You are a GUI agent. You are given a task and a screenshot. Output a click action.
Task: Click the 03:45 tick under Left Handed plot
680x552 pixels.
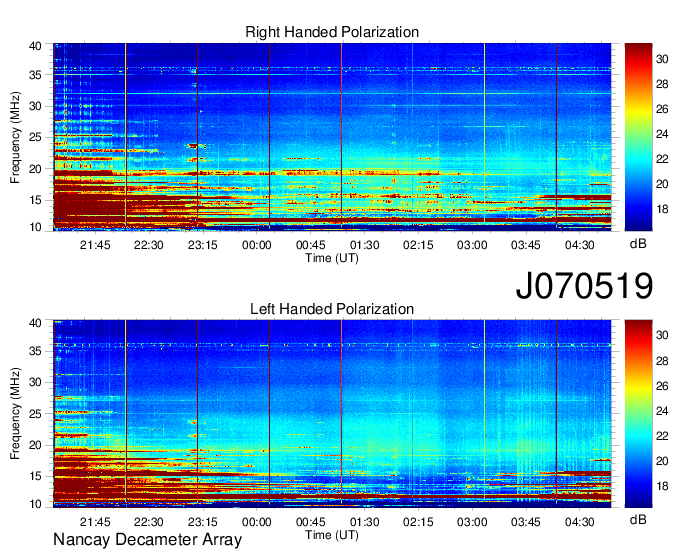pos(526,522)
